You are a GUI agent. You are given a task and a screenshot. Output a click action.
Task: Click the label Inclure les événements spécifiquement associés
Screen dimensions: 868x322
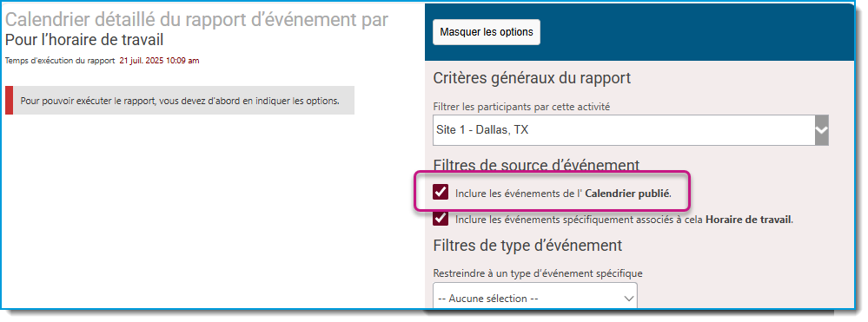tap(625, 220)
